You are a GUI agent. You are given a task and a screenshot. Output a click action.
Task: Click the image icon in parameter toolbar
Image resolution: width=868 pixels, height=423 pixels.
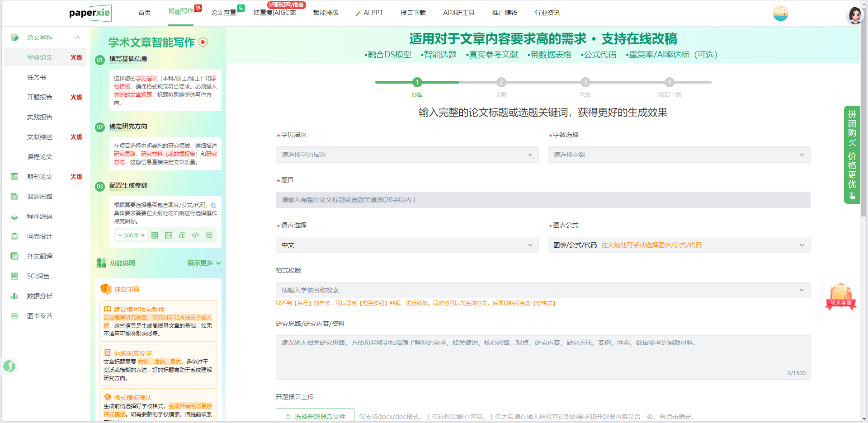168,235
